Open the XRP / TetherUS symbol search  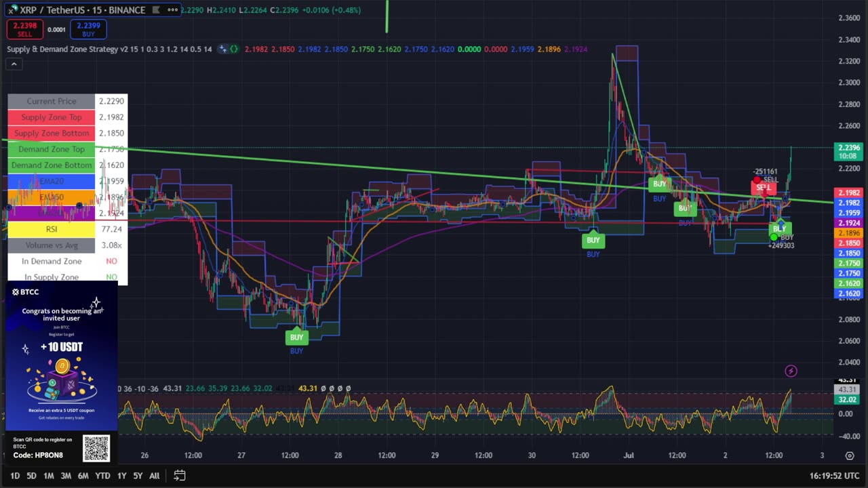(x=82, y=9)
